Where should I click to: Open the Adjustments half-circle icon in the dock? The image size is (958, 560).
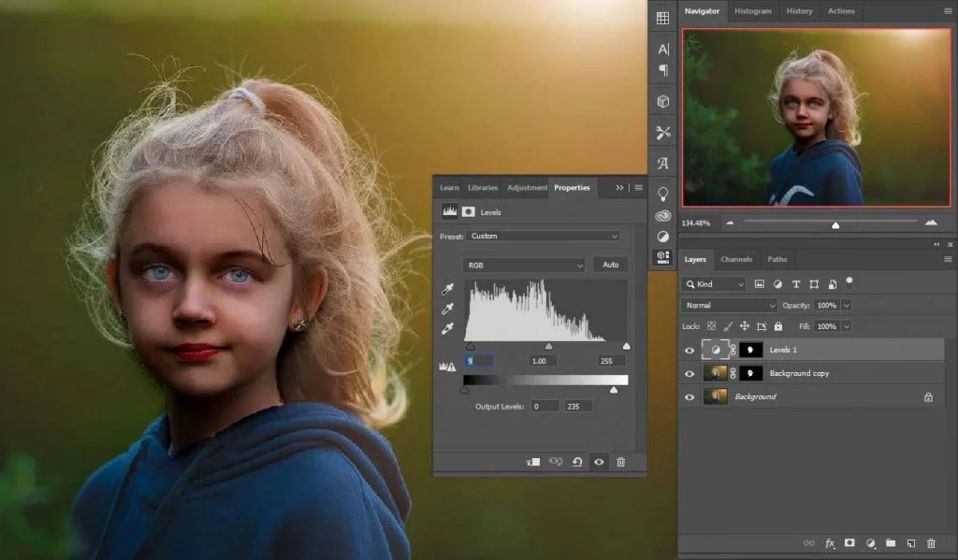(663, 237)
